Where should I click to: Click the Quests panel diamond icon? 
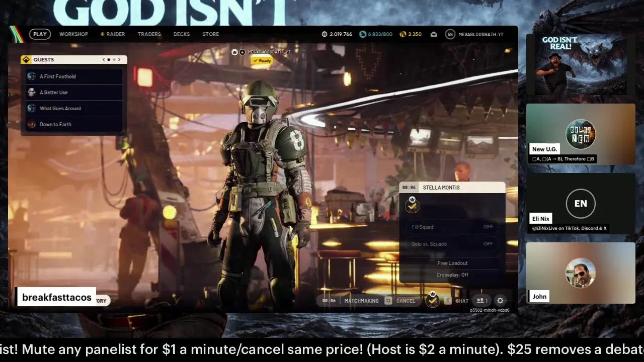pos(26,59)
